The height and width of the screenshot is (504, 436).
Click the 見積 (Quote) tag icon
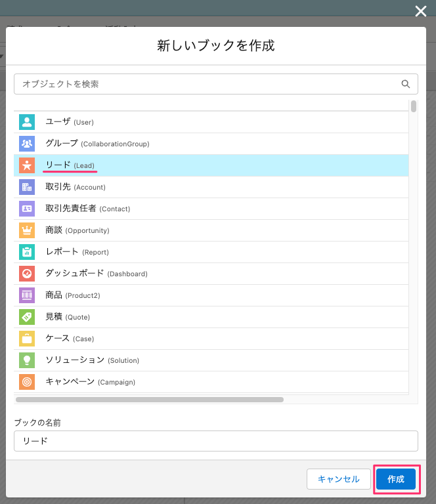tap(27, 317)
